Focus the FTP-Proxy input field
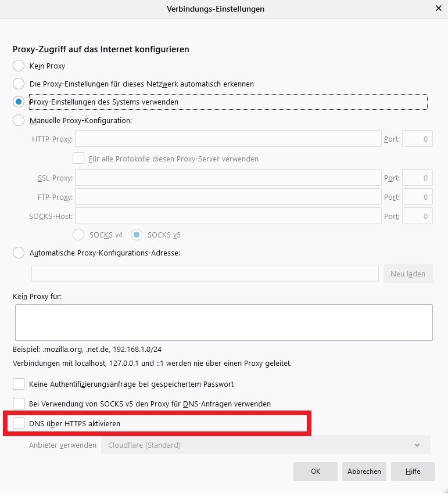Image resolution: width=448 pixels, height=493 pixels. click(228, 197)
